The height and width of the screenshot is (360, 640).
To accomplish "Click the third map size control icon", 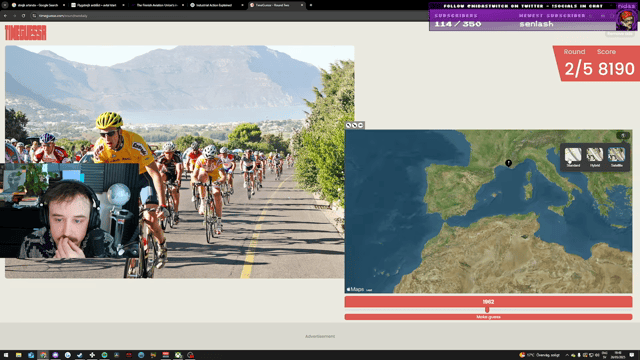I will coord(360,125).
